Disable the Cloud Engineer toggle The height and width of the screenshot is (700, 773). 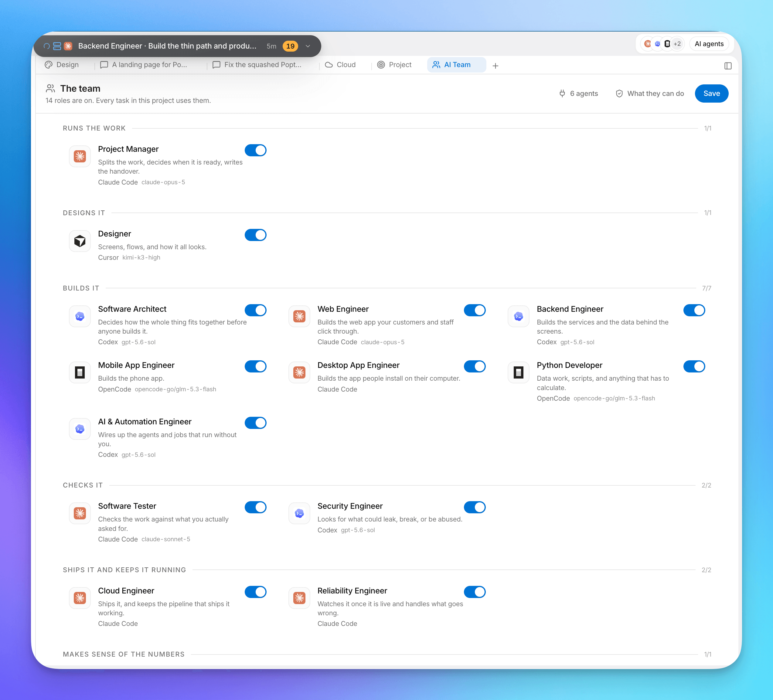point(255,592)
